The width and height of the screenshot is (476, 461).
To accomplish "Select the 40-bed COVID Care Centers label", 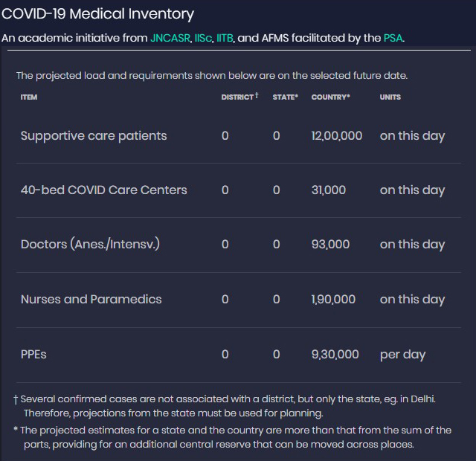I will pos(103,190).
